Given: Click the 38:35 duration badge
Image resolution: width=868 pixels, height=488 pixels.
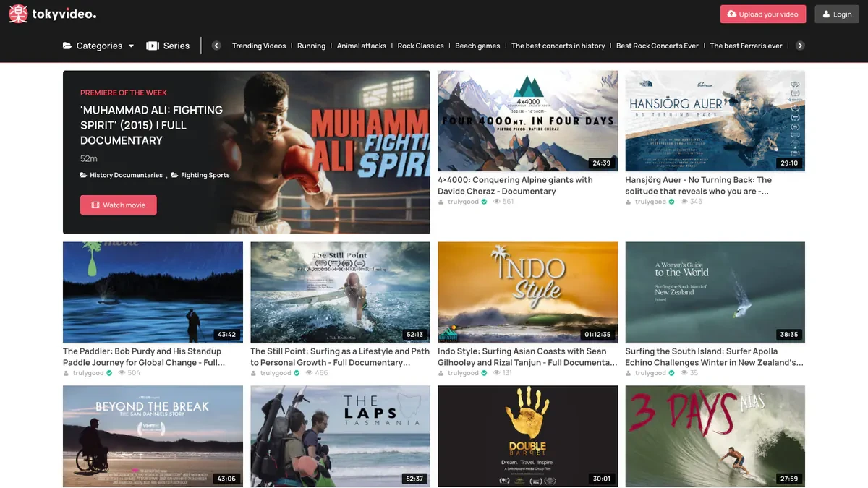Looking at the screenshot, I should [788, 335].
